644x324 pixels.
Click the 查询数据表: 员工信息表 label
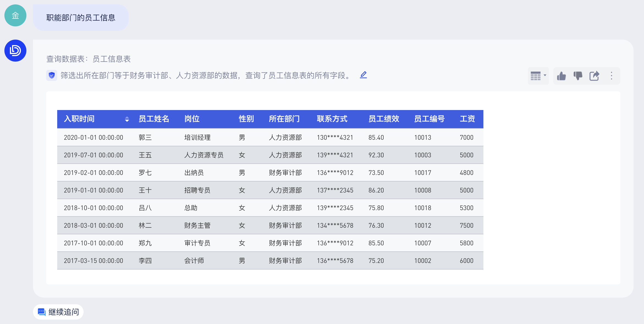pos(88,59)
